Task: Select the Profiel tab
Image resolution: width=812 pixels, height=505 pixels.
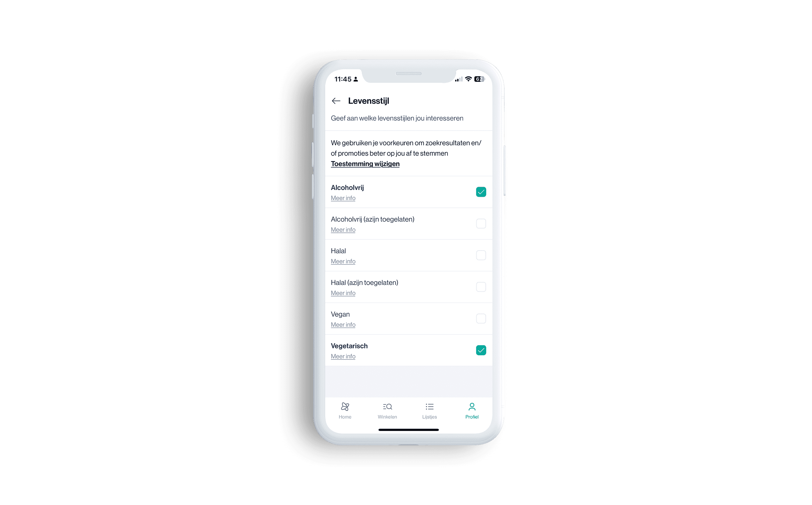Action: (x=472, y=410)
